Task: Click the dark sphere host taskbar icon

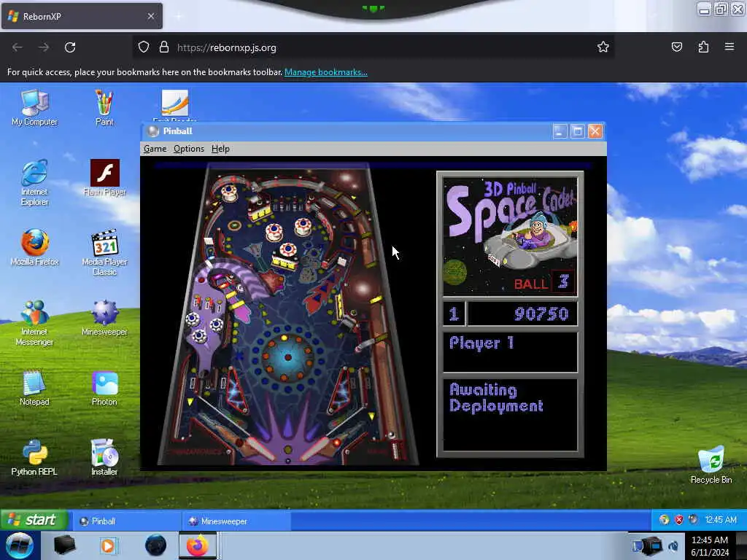Action: 155,545
